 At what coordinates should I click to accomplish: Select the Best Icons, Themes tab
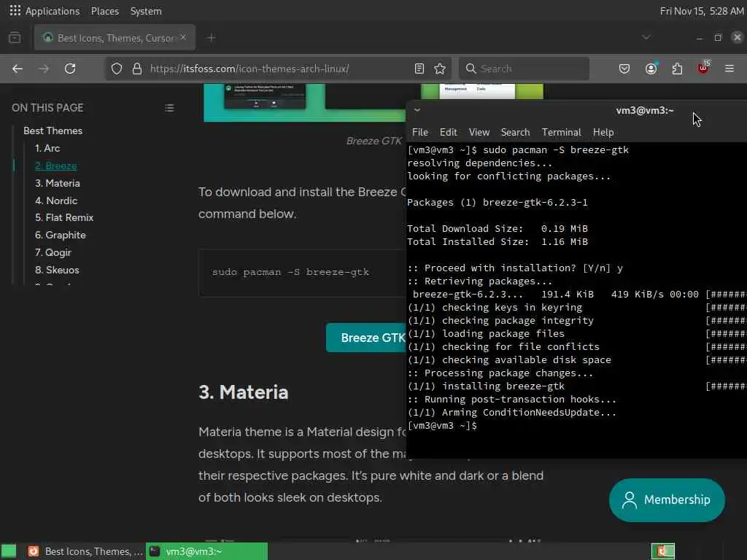(115, 38)
